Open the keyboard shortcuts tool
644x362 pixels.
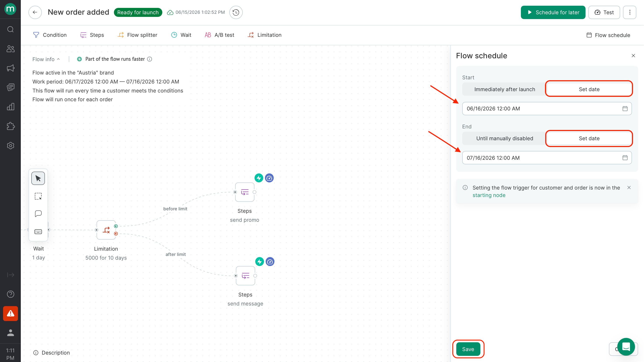(38, 232)
